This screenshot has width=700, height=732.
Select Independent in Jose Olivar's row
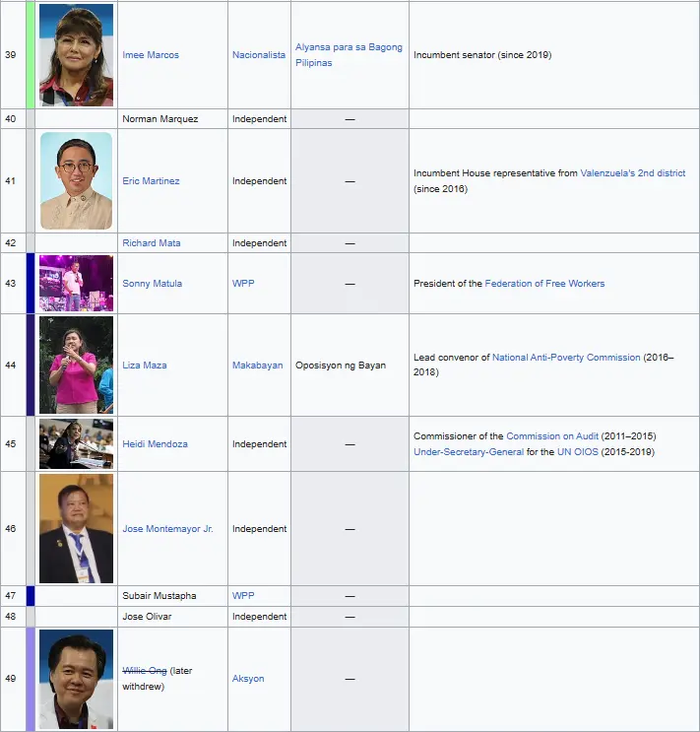coord(260,616)
